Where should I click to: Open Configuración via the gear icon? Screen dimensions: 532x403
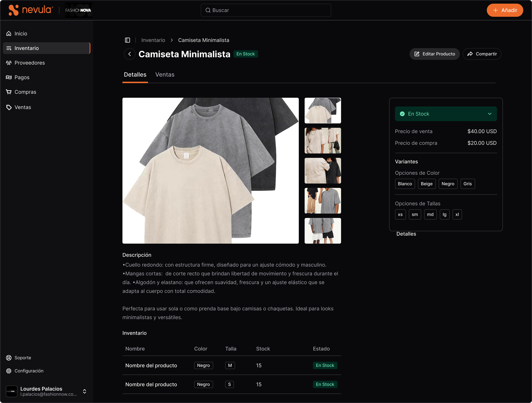click(x=9, y=371)
